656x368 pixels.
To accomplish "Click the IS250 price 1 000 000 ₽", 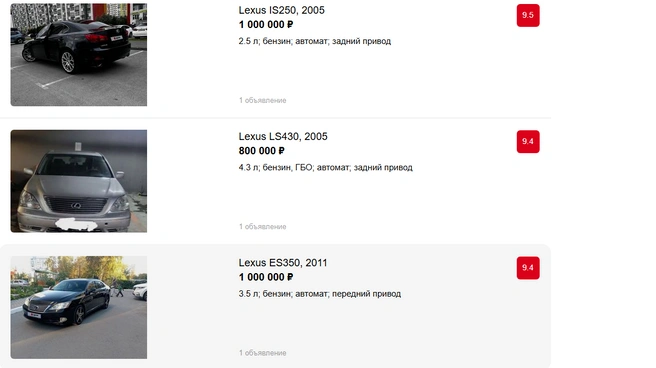I will (x=266, y=25).
